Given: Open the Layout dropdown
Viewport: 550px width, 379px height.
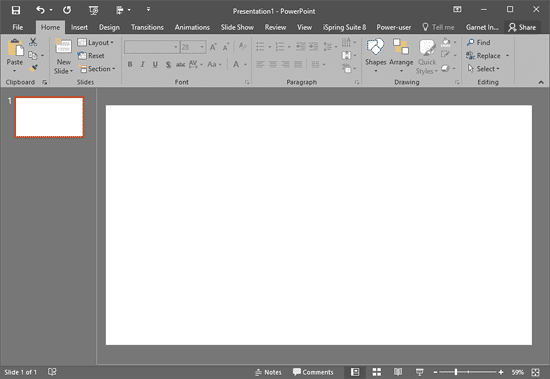Looking at the screenshot, I should tap(96, 42).
